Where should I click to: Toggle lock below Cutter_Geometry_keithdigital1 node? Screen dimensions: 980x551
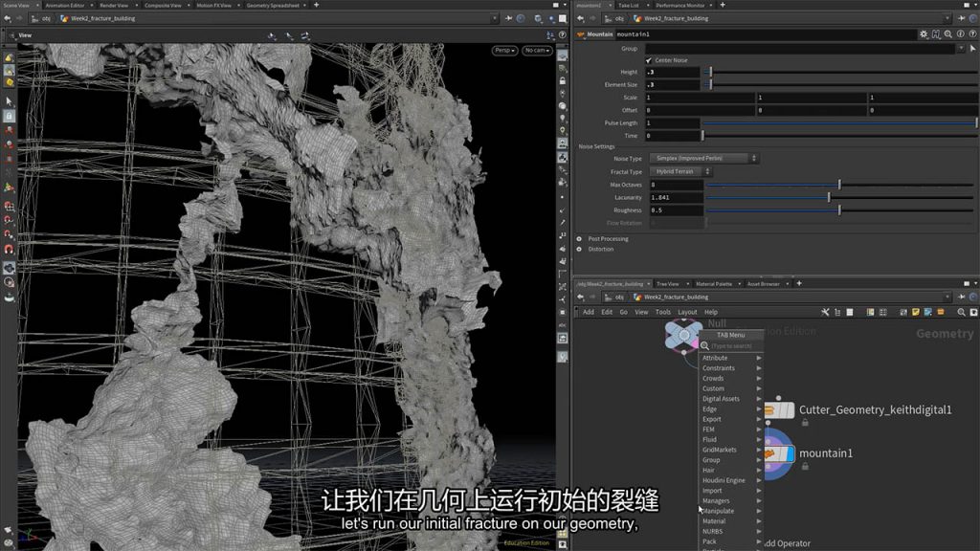click(x=805, y=423)
